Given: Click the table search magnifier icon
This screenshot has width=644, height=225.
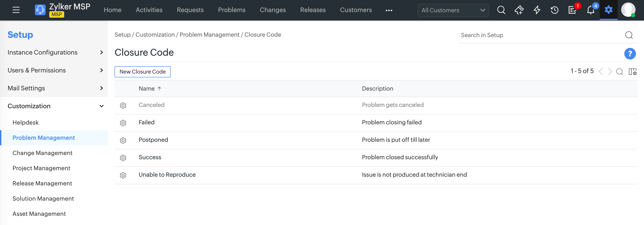Looking at the screenshot, I should coord(620,72).
